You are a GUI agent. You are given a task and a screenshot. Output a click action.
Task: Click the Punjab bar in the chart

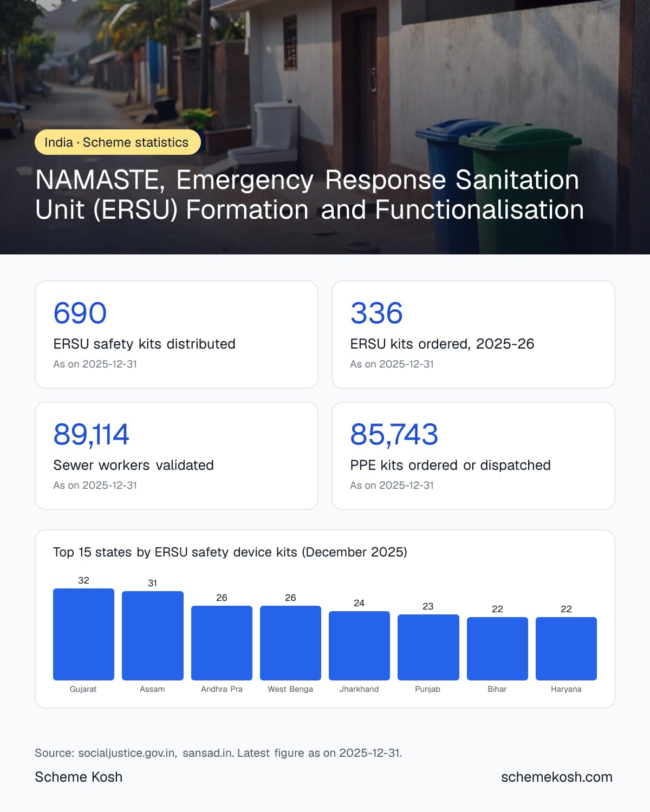coord(428,647)
